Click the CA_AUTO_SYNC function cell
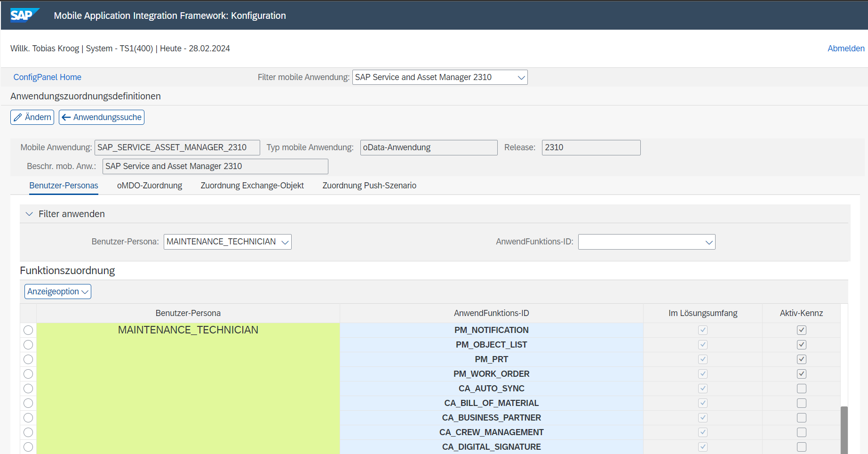Screen dimensions: 868x454 point(491,389)
